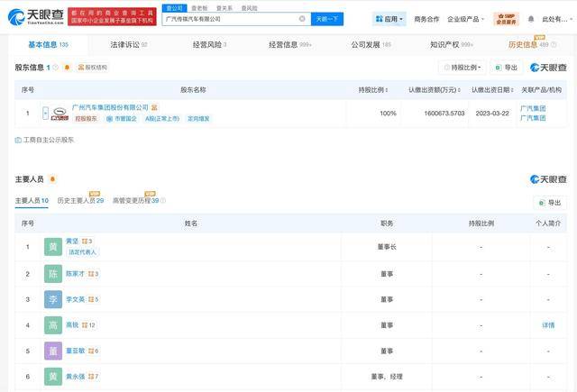Click the green avatar icon for 黄坚
This screenshot has height=392, width=577.
pos(53,247)
